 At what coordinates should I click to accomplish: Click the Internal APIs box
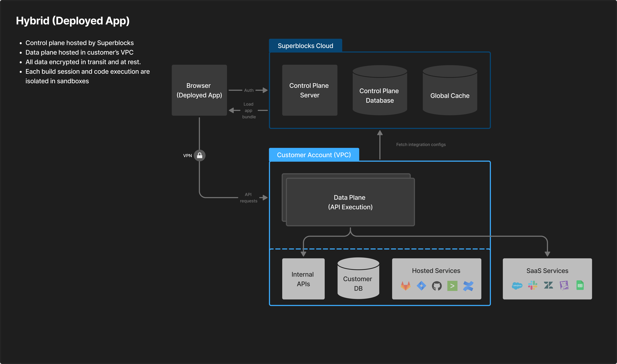[303, 279]
